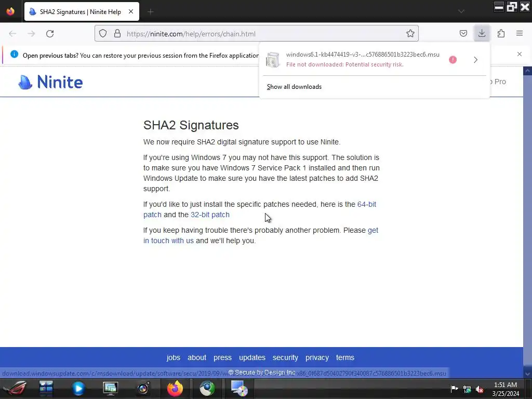Click the site padlock security icon
This screenshot has height=399, width=532.
117,33
